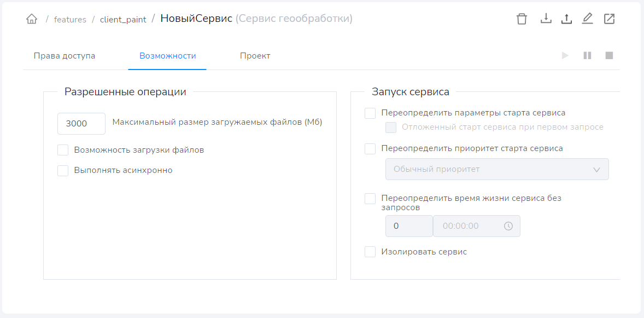Viewport: 644px width, 318px height.
Task: Go to 'features' breadcrumb link
Action: tap(70, 20)
